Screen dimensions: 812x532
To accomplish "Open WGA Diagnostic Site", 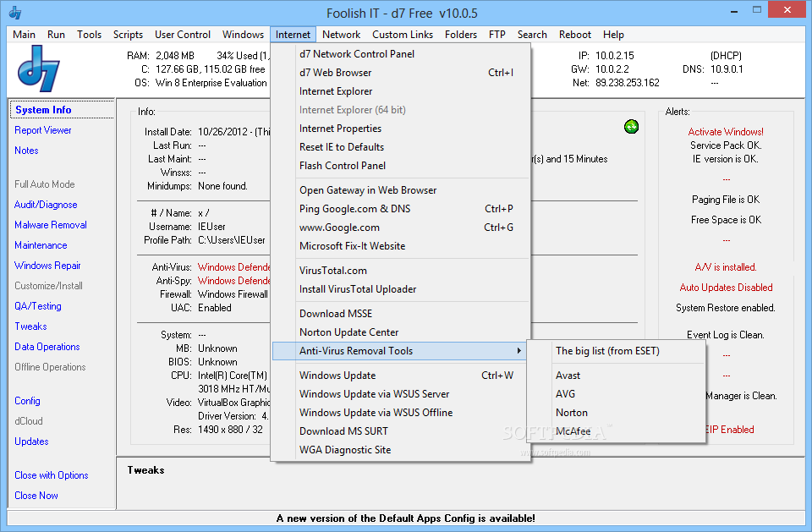I will (401, 450).
